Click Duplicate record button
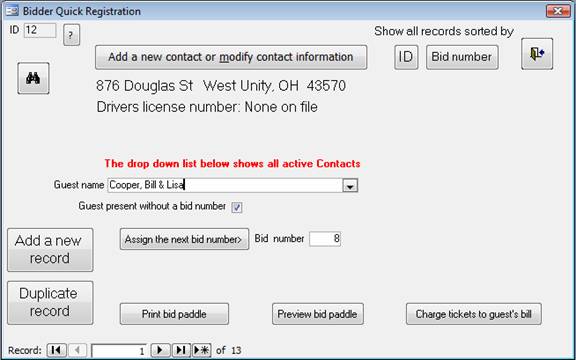 (50, 303)
